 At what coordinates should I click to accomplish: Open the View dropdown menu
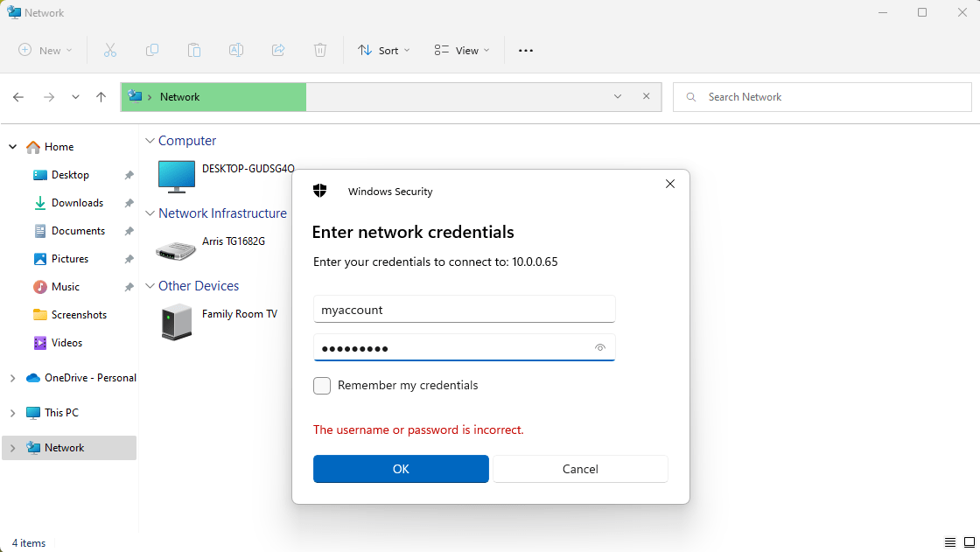[462, 51]
